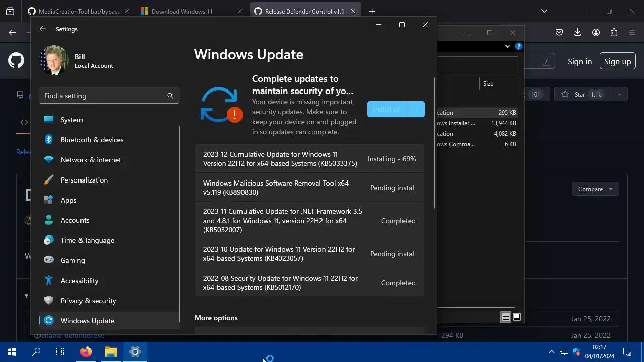
Task: Click the browser back arrow
Action: point(12,33)
